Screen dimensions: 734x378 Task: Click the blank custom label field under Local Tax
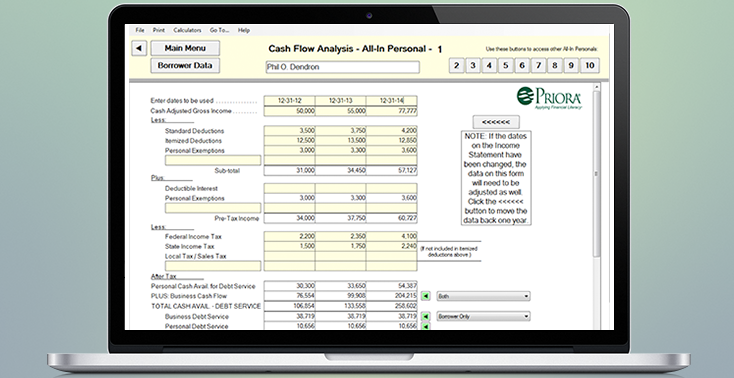tap(213, 266)
